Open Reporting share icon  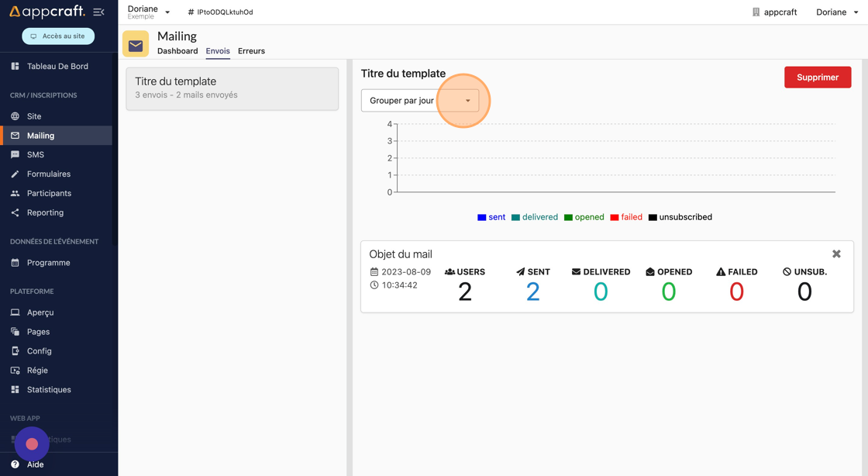[15, 212]
